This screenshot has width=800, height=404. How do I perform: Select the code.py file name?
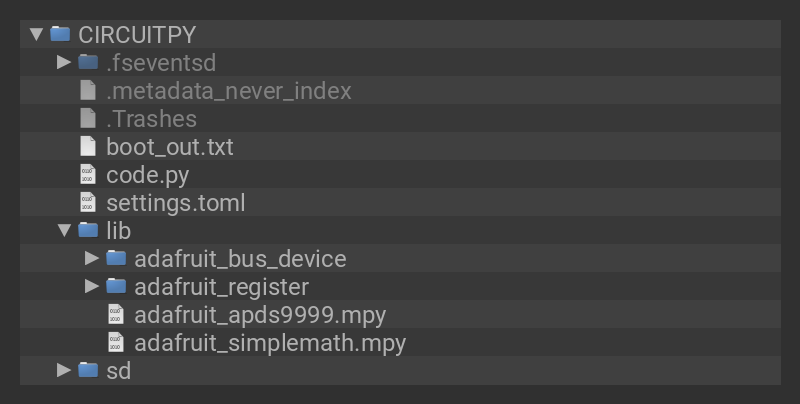click(147, 174)
